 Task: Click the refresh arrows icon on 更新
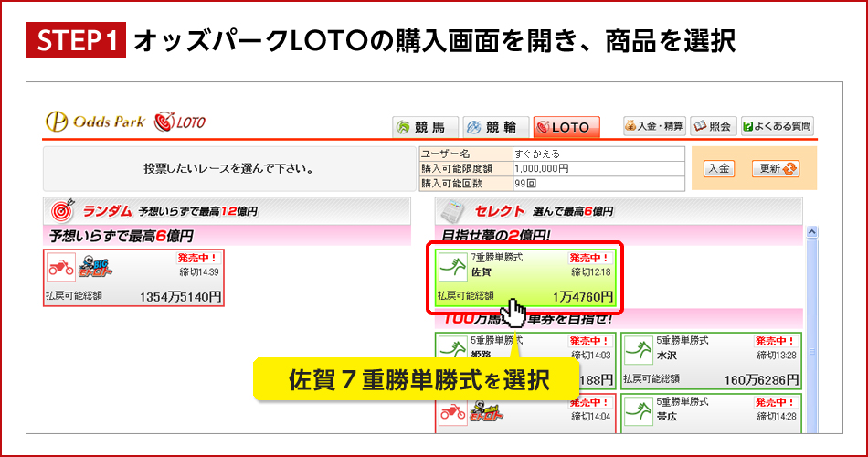790,169
